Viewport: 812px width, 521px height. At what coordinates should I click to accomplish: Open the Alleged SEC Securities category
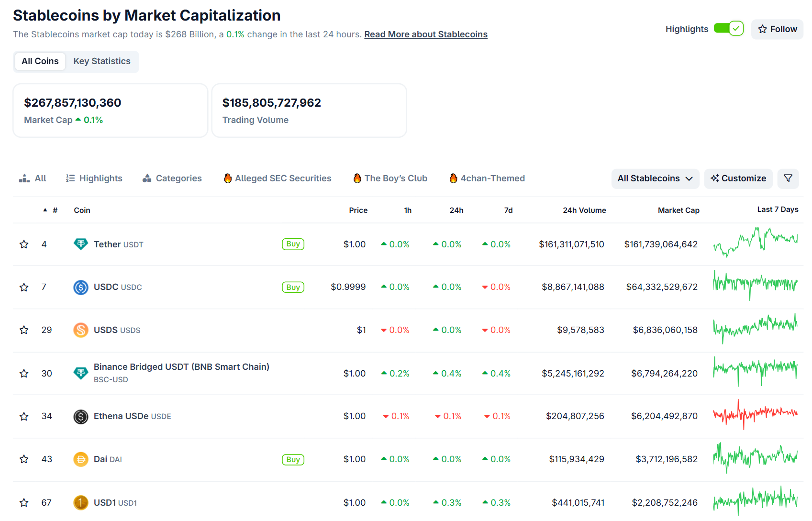(x=278, y=178)
